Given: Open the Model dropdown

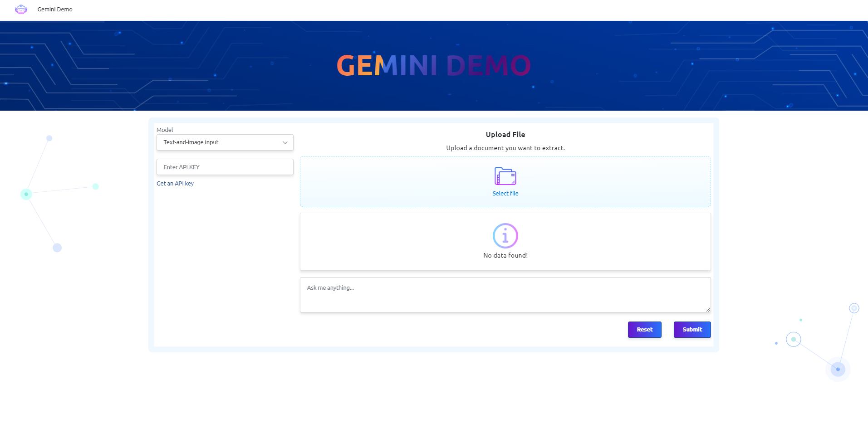Looking at the screenshot, I should pos(225,142).
